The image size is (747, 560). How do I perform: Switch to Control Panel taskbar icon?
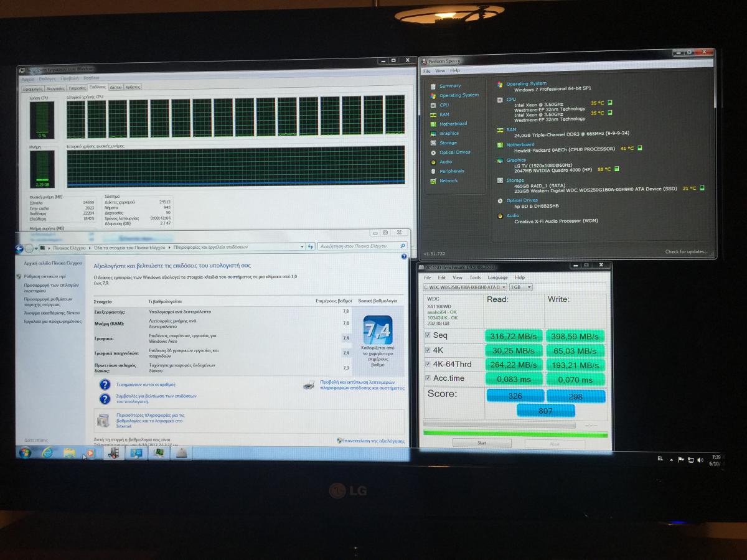point(136,453)
